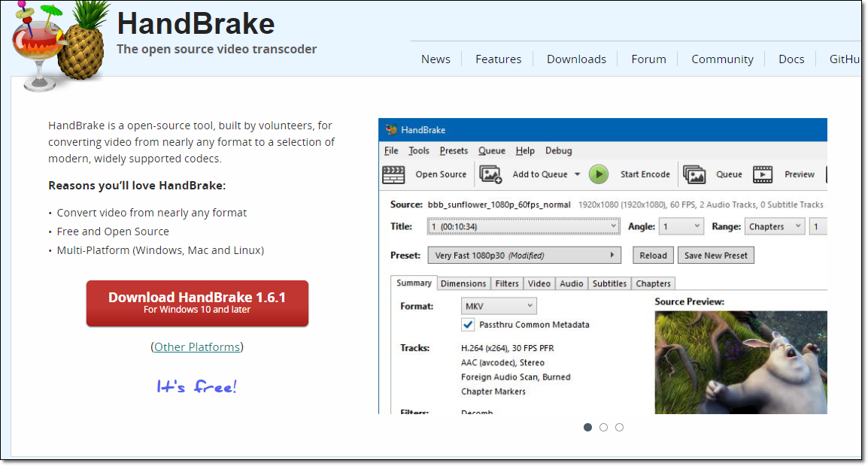Click the Big Buck Bunny source preview image
868x466 pixels.
tap(741, 362)
